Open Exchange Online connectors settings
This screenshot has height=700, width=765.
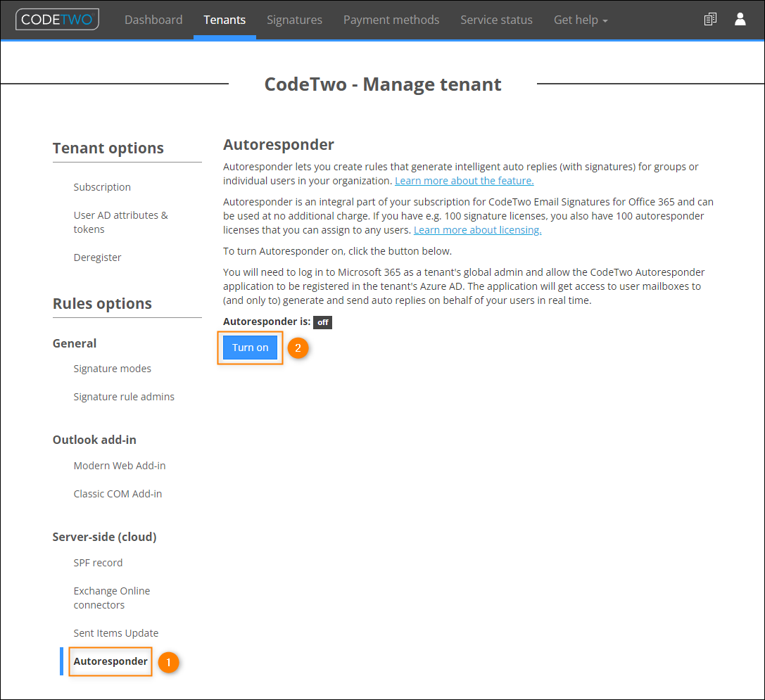point(111,597)
